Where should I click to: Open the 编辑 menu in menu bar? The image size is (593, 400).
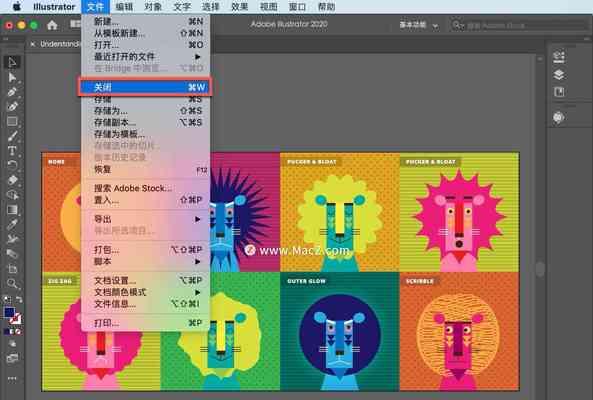pyautogui.click(x=124, y=7)
